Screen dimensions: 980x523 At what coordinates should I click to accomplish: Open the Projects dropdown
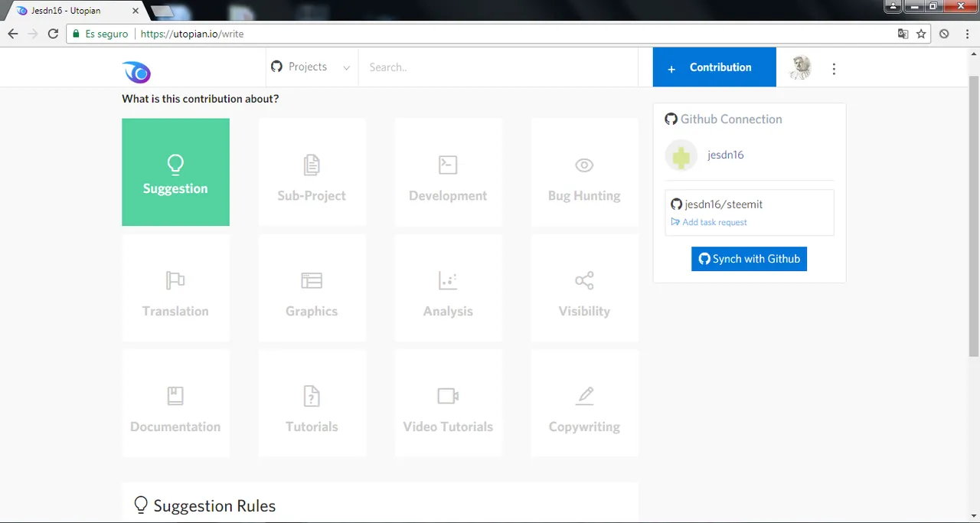(311, 67)
